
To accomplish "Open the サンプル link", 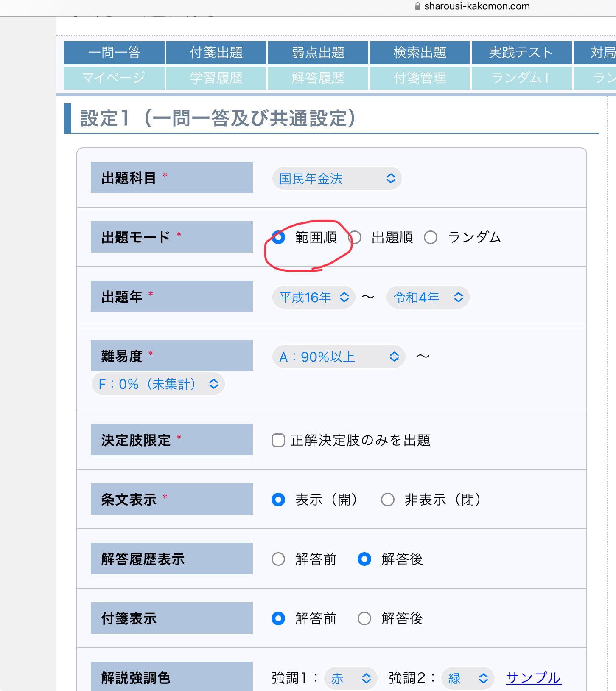I will pos(534,678).
